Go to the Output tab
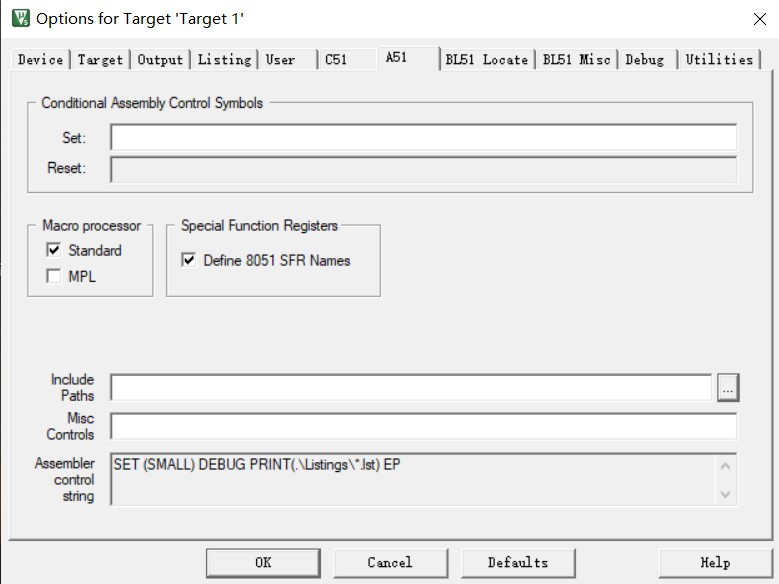Screen dimensions: 779x584 click(160, 60)
